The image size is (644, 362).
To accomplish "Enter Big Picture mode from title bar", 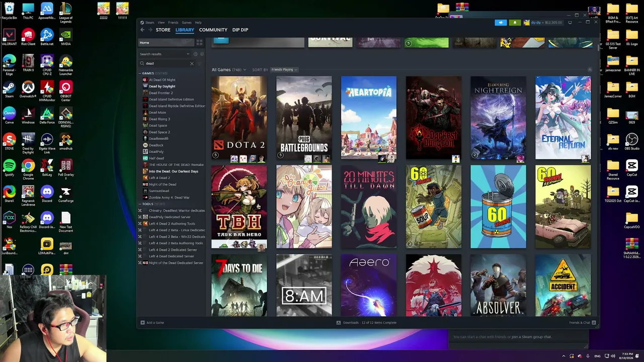I will coord(570,23).
